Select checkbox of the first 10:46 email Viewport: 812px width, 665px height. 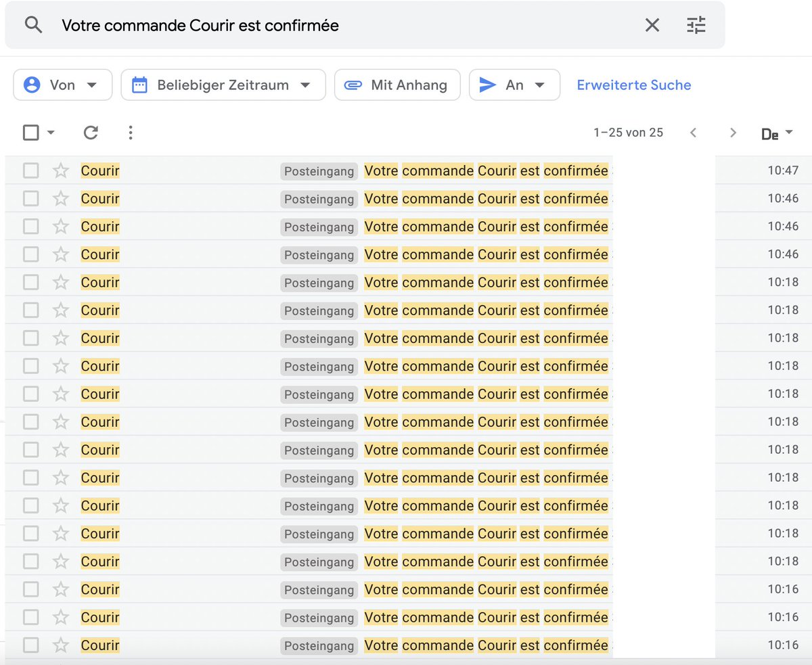click(31, 198)
